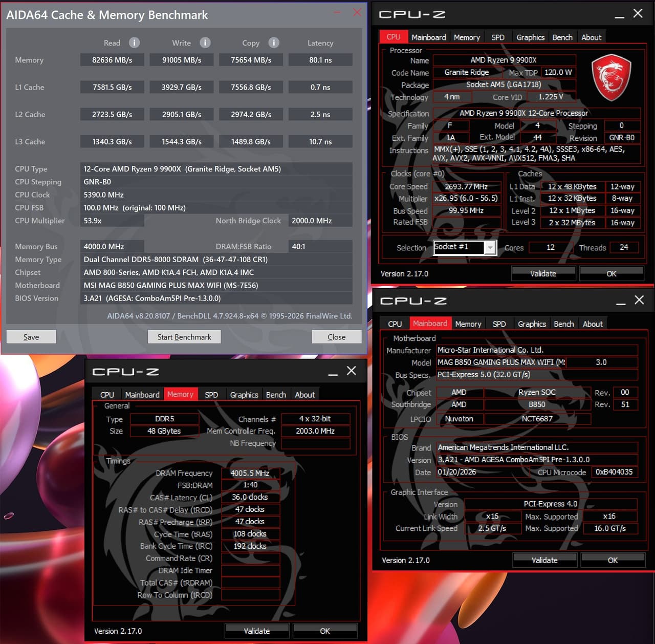Open Graphics tab in the CPU-Z processor window

coord(531,37)
